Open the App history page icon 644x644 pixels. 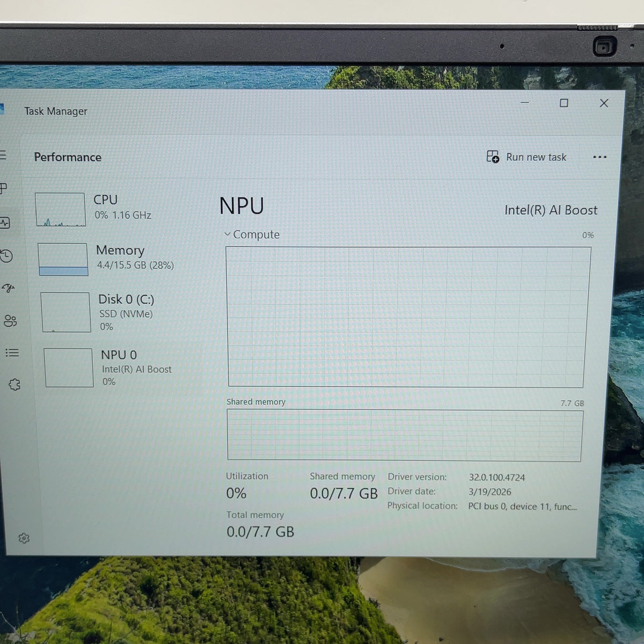pyautogui.click(x=6, y=256)
